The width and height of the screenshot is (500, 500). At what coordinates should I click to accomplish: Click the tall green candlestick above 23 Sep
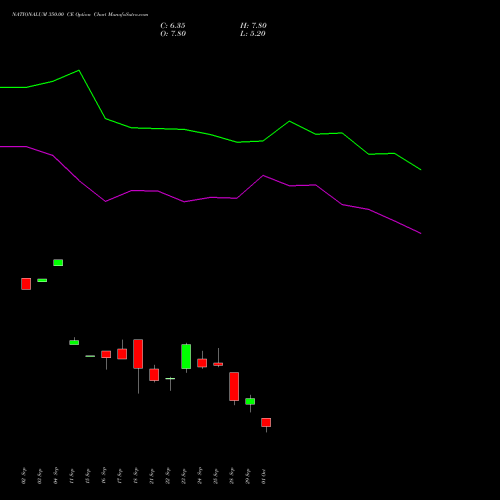[186, 356]
